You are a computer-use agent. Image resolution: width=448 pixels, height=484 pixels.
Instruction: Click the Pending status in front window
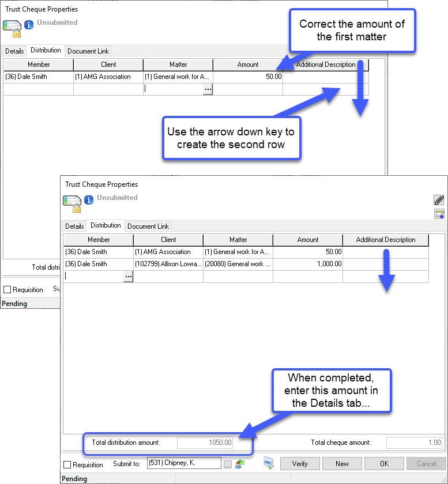(74, 479)
